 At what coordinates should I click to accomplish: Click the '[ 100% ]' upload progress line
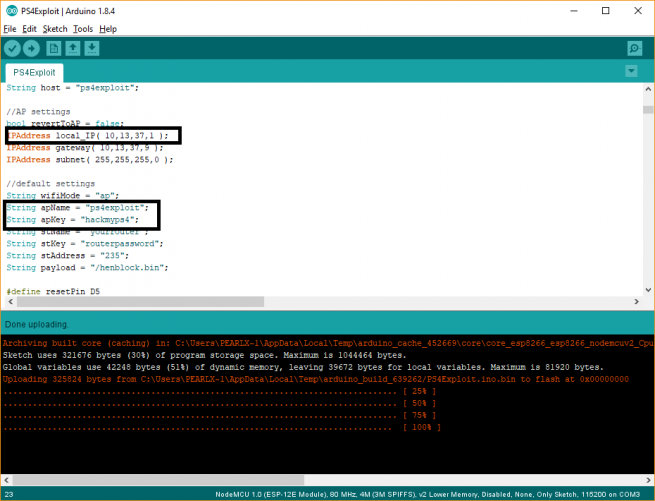pos(221,427)
